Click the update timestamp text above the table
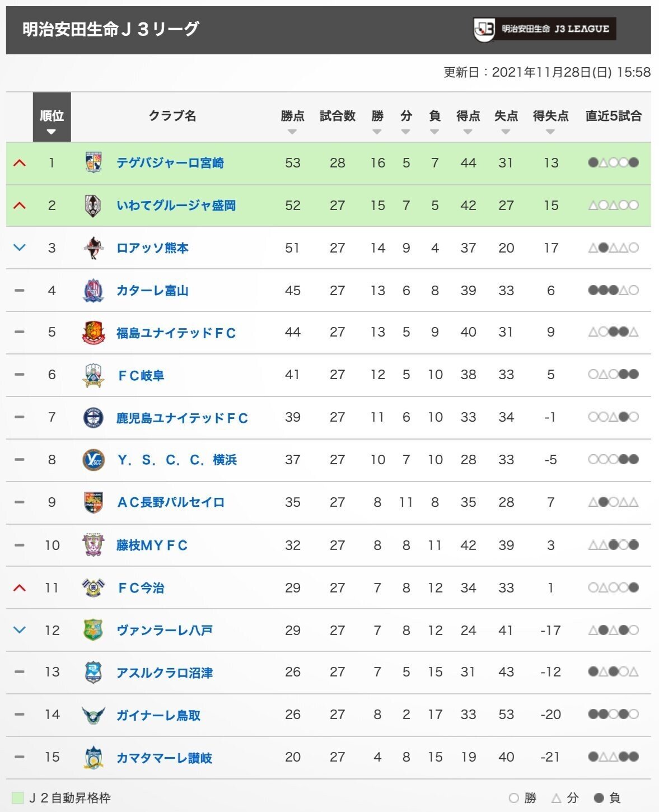The width and height of the screenshot is (659, 812). (546, 71)
